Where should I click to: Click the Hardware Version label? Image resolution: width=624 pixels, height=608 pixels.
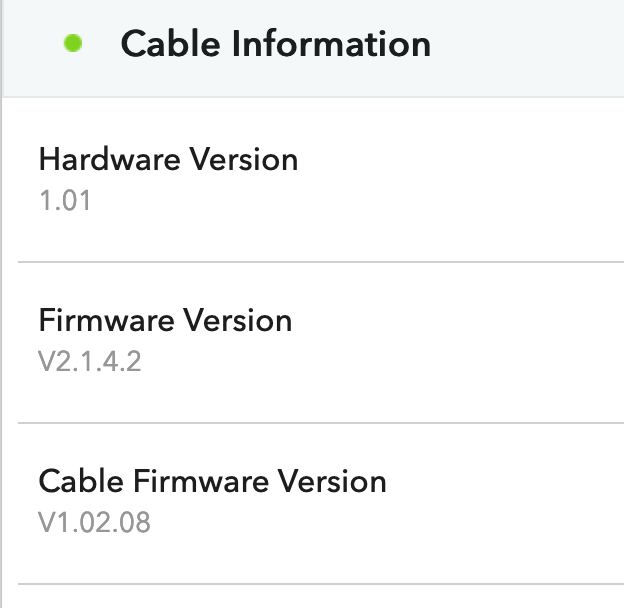coord(168,159)
